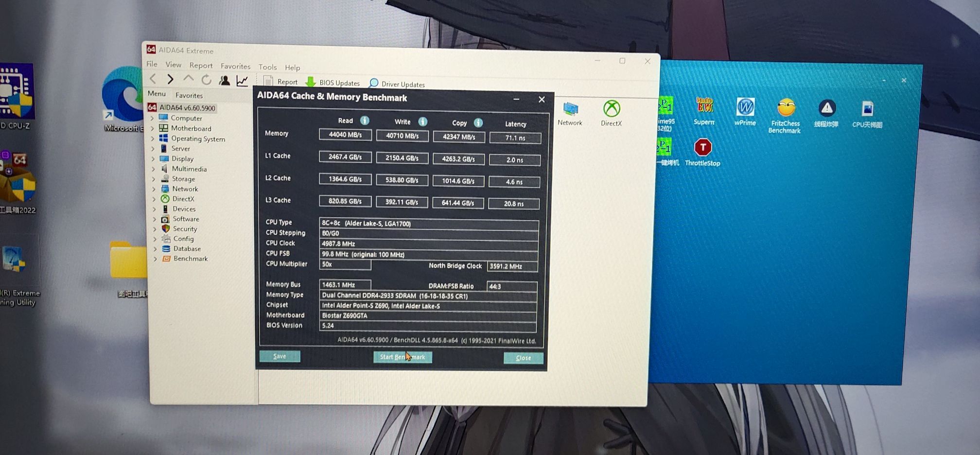Open the DirectX icon in AIDA64 pane
The height and width of the screenshot is (455, 980).
(x=612, y=114)
